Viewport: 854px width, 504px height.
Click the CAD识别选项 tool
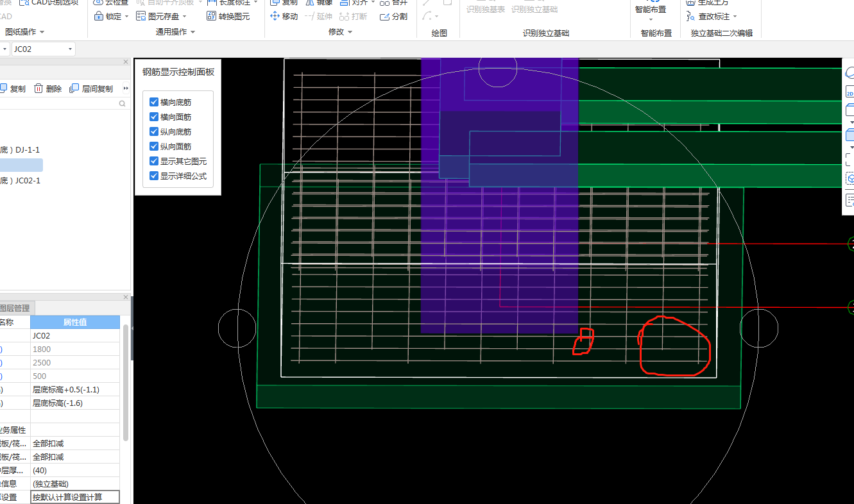pos(49,3)
